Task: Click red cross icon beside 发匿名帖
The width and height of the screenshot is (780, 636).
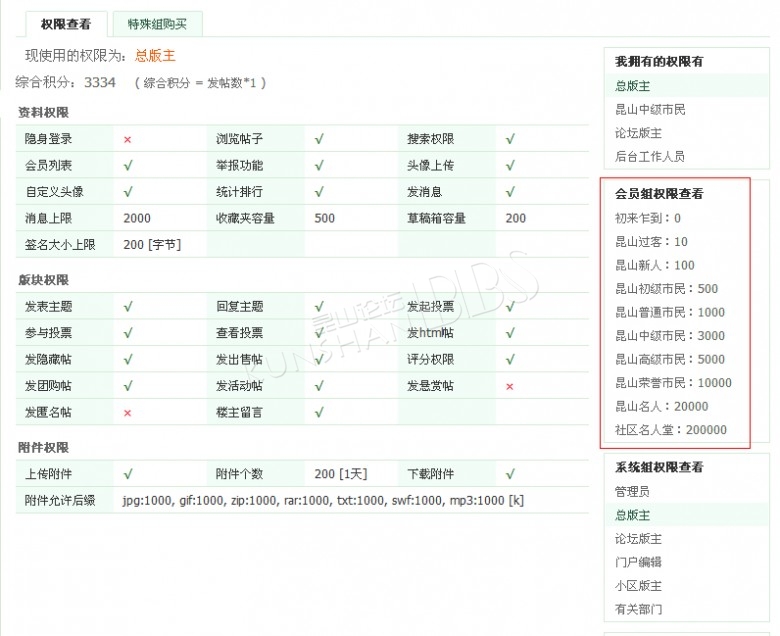Action: coord(127,413)
